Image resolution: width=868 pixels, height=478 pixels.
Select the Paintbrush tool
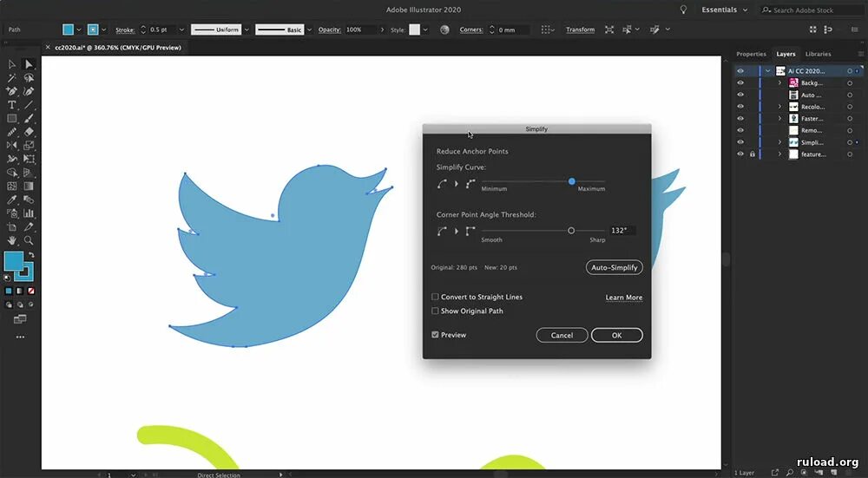29,118
